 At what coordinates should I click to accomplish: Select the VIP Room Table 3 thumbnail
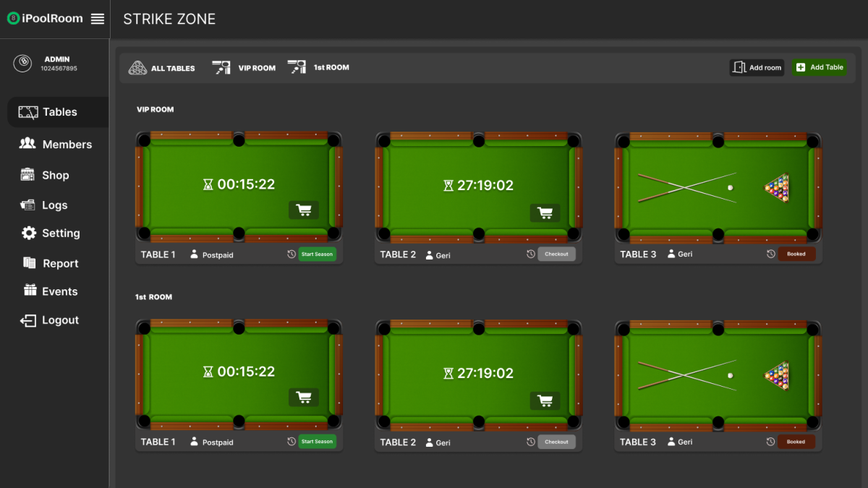point(718,187)
